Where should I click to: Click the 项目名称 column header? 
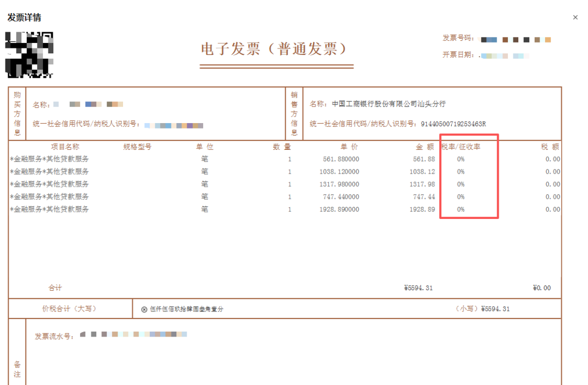tap(65, 146)
